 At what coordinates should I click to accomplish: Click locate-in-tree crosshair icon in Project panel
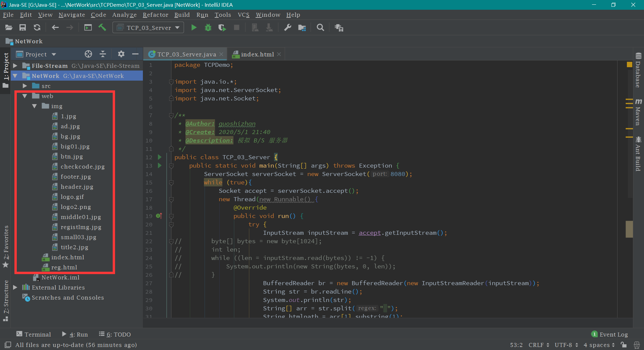[x=88, y=54]
